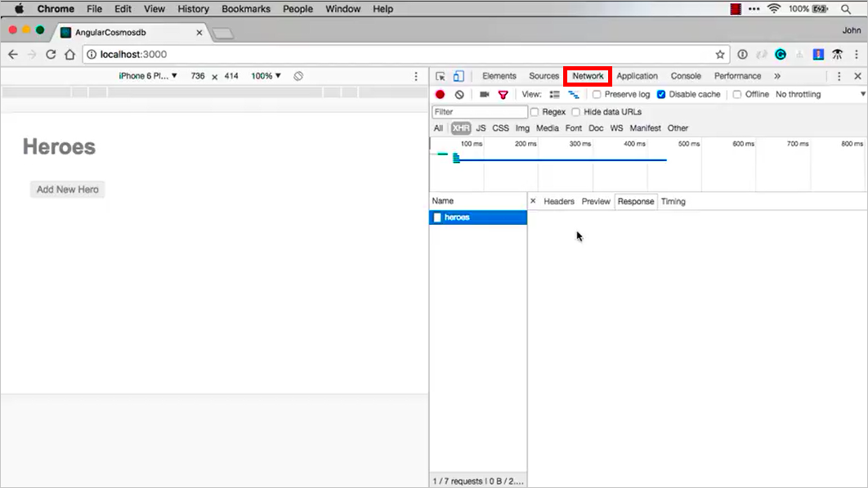This screenshot has height=488, width=868.
Task: Click the device toolbar toggle icon
Action: [459, 75]
